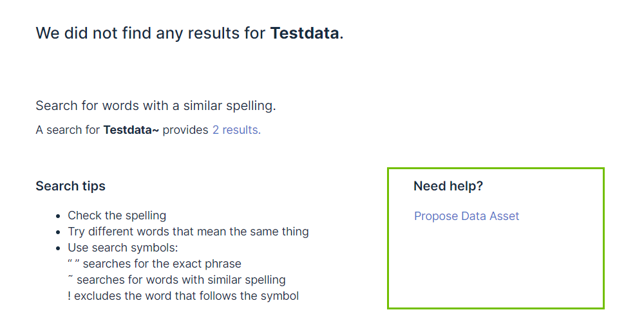Click the "searches for words with similar spelling" line

[180, 280]
